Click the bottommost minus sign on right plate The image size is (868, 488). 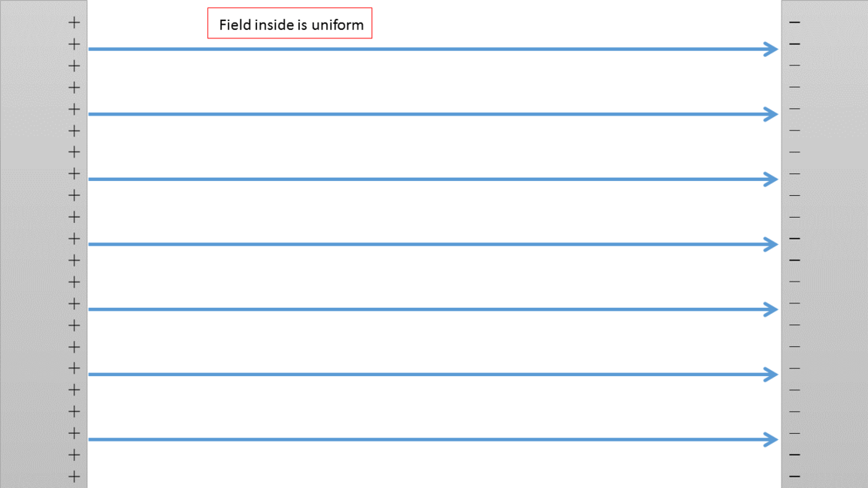(x=794, y=477)
